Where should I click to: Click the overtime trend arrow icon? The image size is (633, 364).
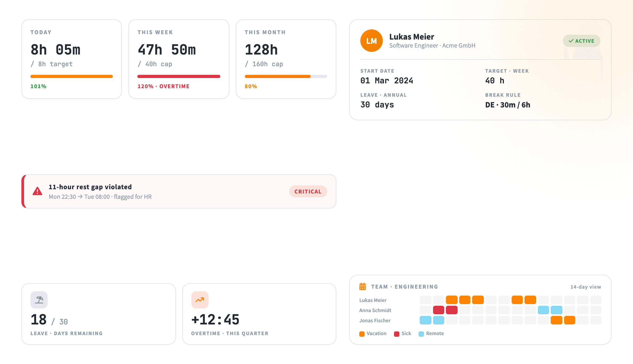[200, 300]
